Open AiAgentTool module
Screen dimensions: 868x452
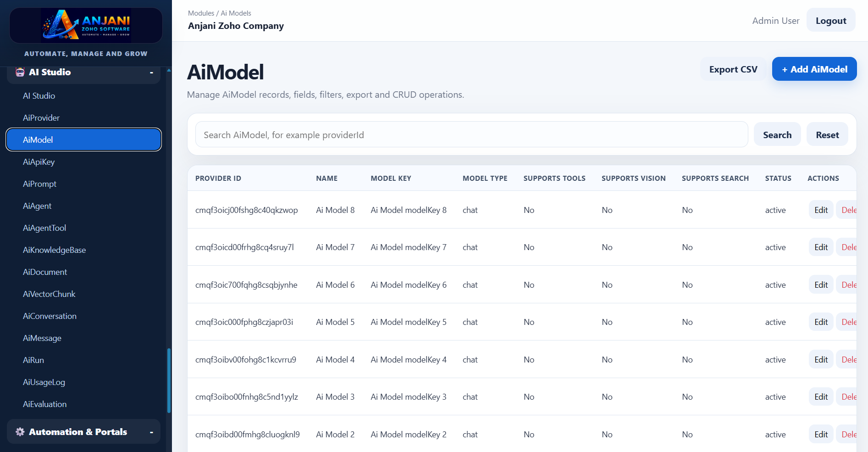point(44,228)
